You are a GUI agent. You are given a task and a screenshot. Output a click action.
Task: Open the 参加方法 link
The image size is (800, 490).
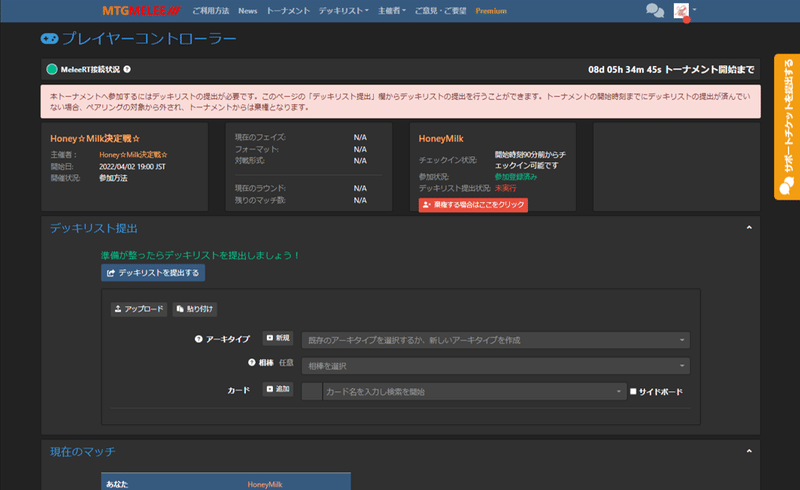113,178
